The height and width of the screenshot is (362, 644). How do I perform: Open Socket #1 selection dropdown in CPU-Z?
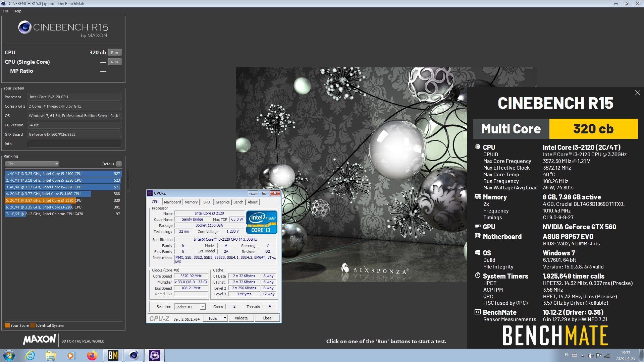coord(190,307)
